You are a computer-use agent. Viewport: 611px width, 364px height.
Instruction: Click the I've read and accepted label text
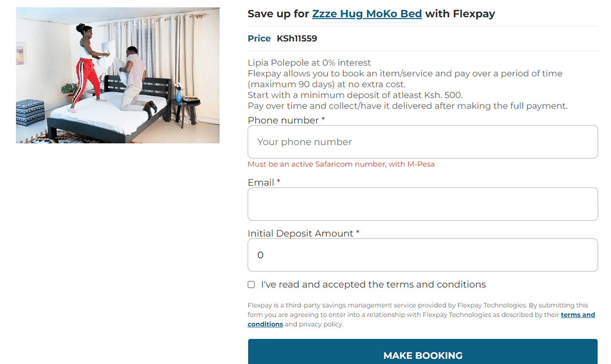point(373,285)
